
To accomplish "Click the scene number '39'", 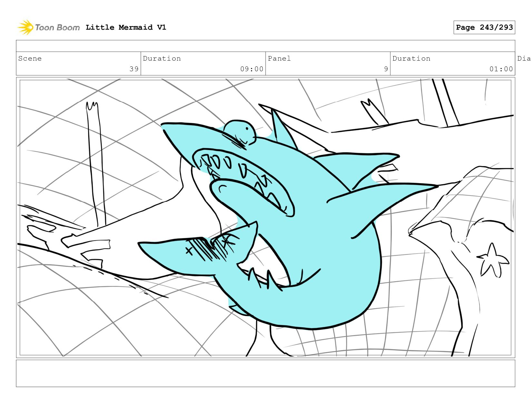I will point(134,69).
